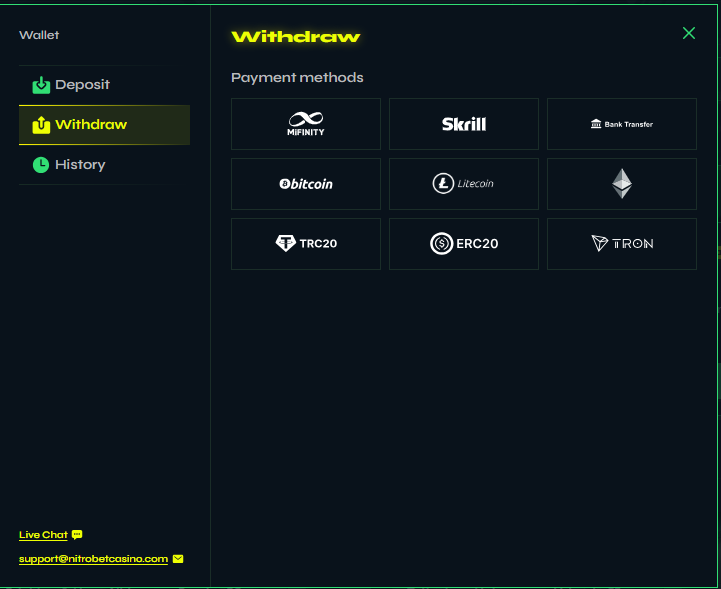Open the History tab
Viewport: 721px width, 589px height.
(80, 165)
